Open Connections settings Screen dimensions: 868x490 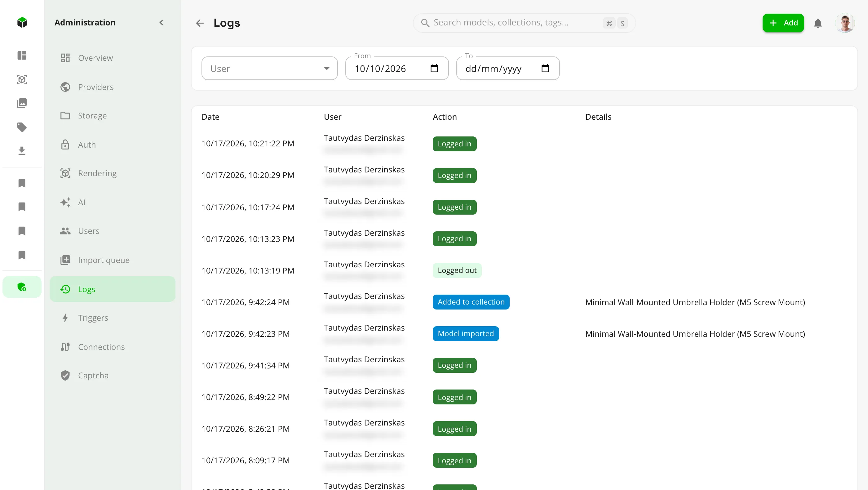[113, 347]
